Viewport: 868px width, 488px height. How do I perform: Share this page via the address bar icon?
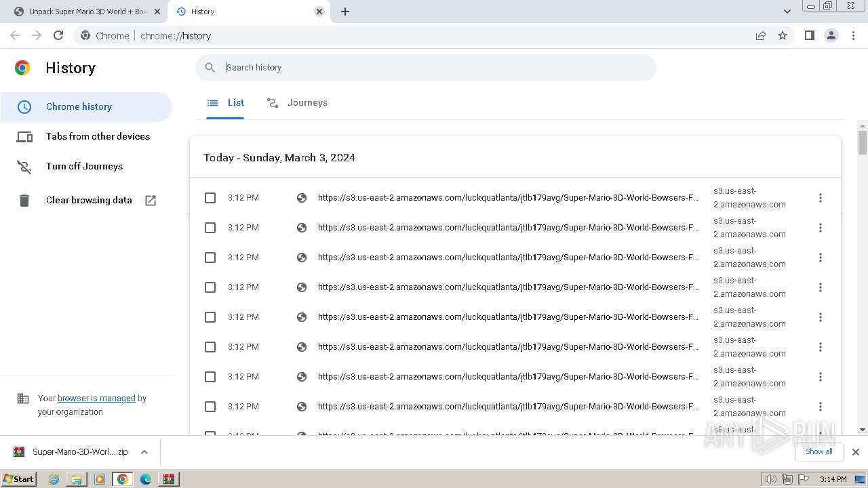pos(761,35)
